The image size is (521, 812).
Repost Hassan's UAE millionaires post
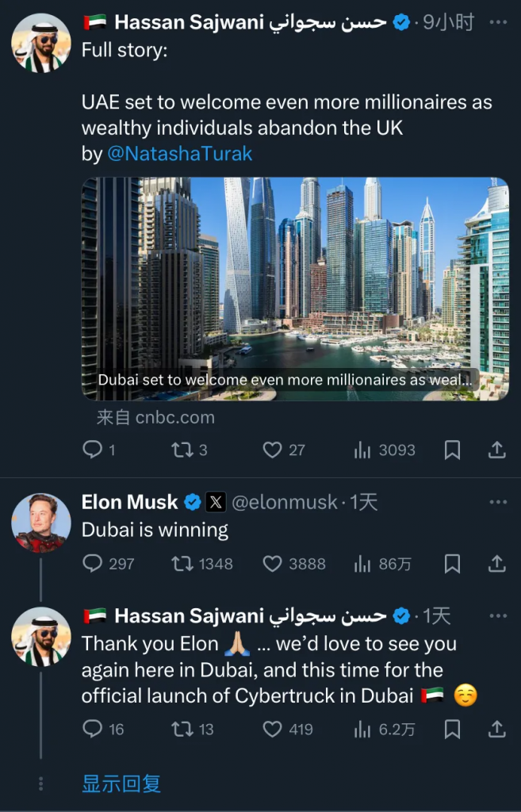tap(182, 450)
